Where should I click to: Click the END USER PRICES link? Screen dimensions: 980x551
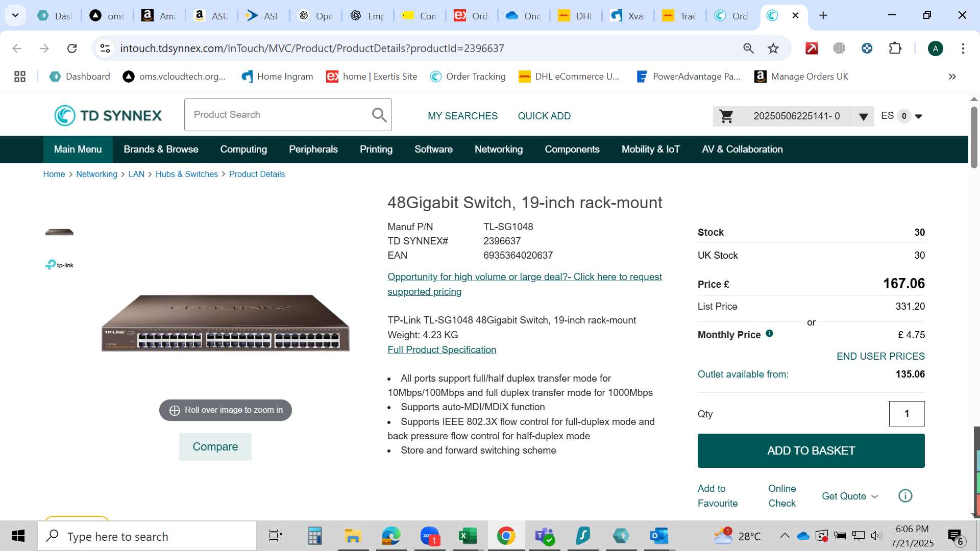880,356
